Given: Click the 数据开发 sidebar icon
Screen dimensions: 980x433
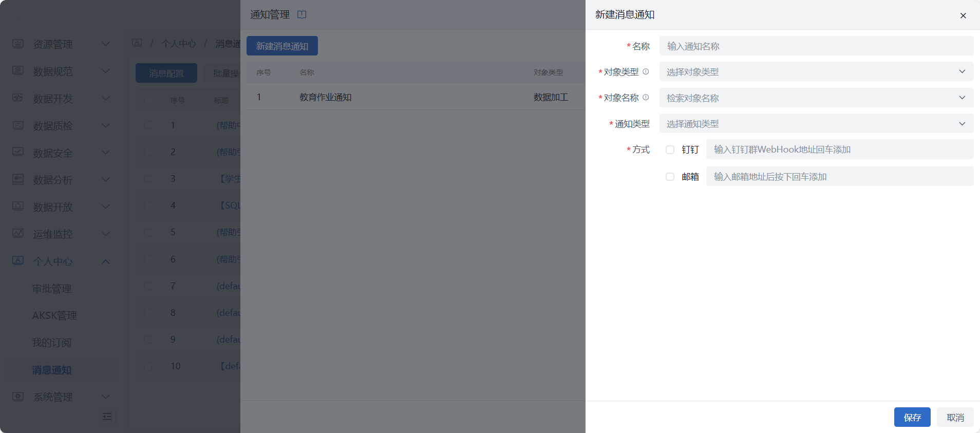Looking at the screenshot, I should [x=18, y=98].
